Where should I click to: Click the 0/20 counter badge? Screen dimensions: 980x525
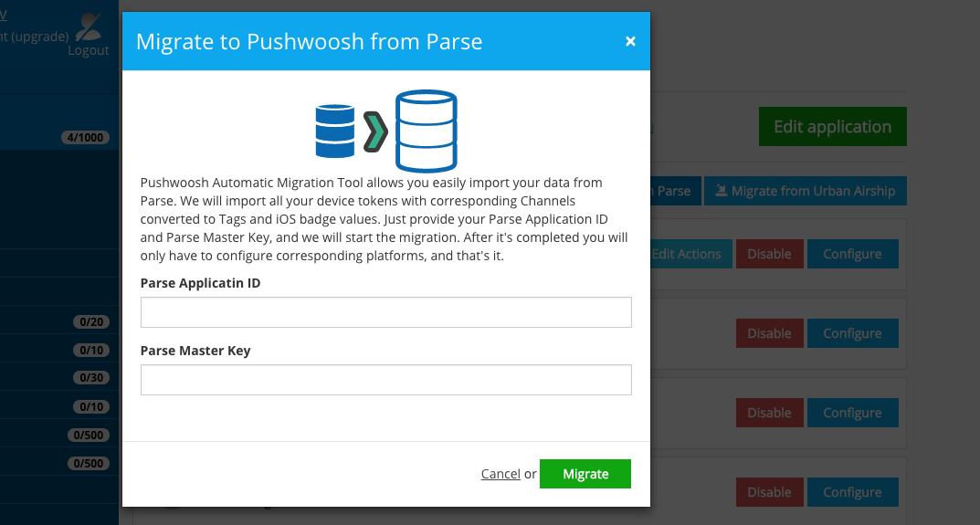pyautogui.click(x=91, y=322)
